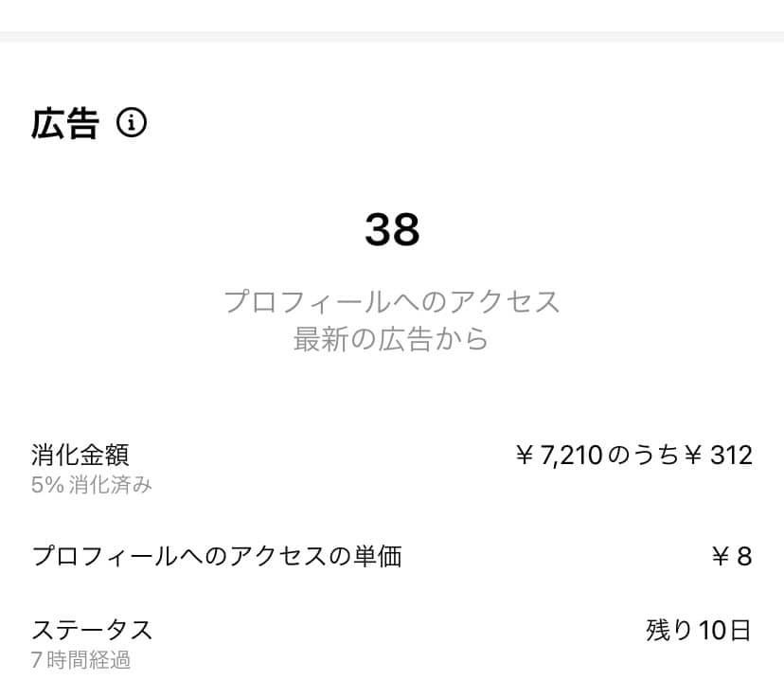Tap the ￥7,210のうち￥312 amount
Screen dimensions: 784x698
[x=634, y=455]
